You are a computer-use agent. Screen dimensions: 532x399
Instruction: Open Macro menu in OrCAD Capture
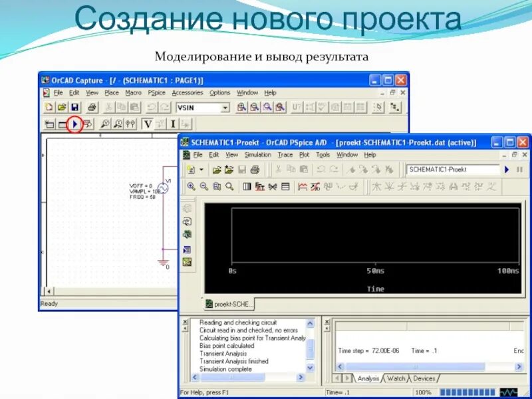coord(134,92)
